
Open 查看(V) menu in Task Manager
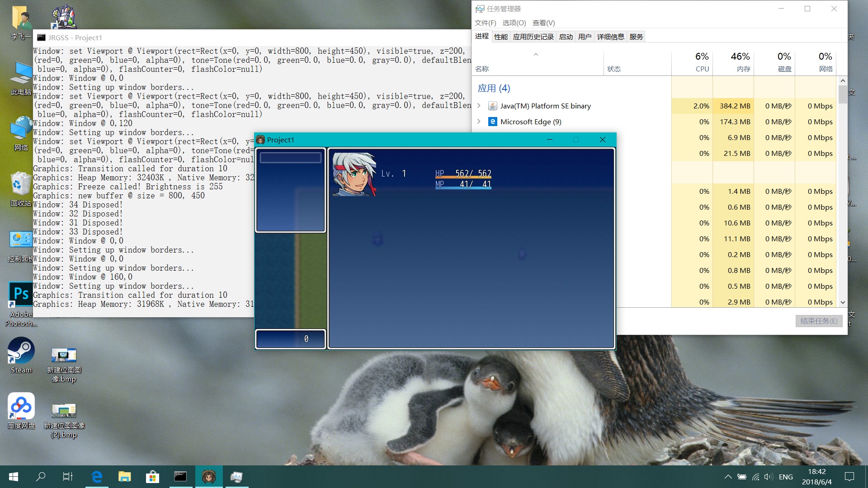[543, 23]
